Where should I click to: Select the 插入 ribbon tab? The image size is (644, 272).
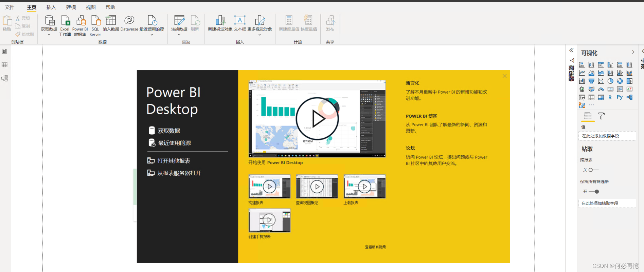pyautogui.click(x=51, y=7)
